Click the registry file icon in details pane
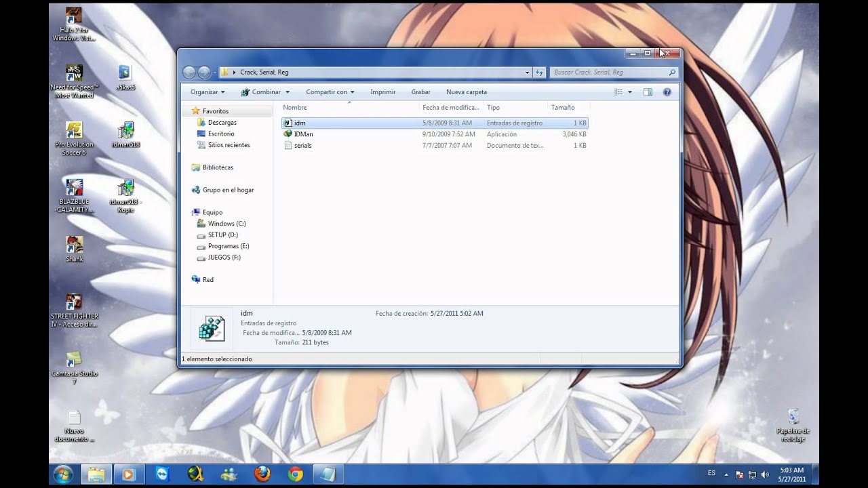868x488 pixels. click(212, 328)
